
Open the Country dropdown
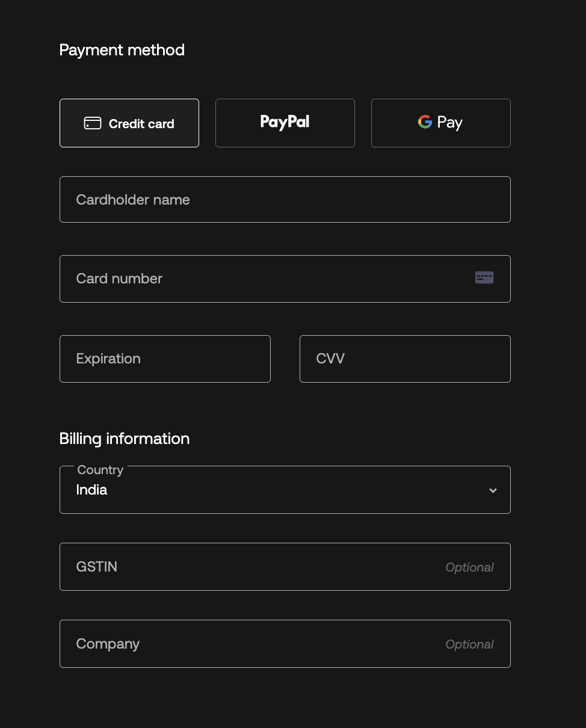[x=285, y=490]
